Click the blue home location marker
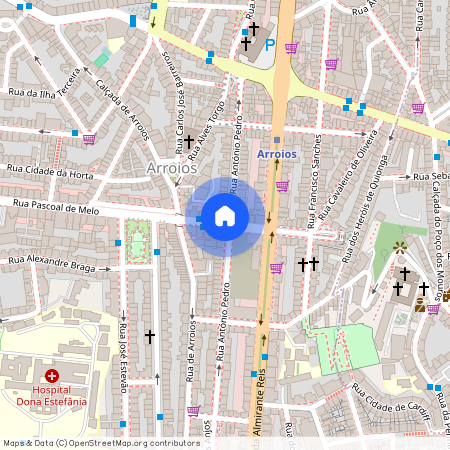 225,217
